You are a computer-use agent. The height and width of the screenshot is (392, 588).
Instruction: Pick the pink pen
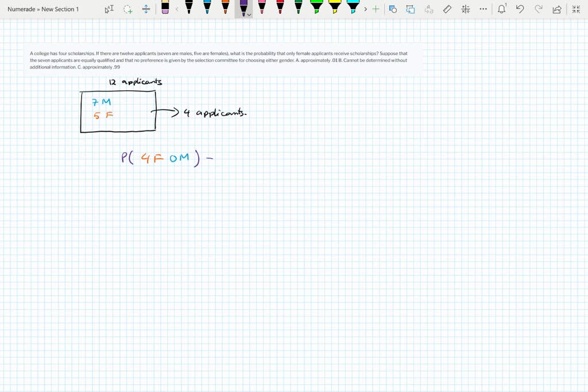[x=262, y=7]
